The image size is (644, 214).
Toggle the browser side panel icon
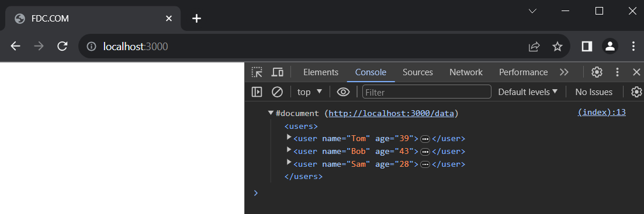[587, 47]
